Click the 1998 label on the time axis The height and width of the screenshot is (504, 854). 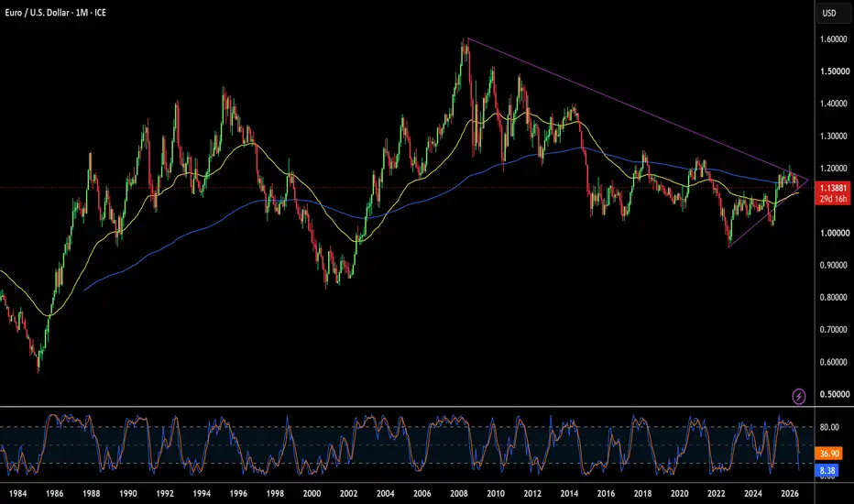pos(275,494)
